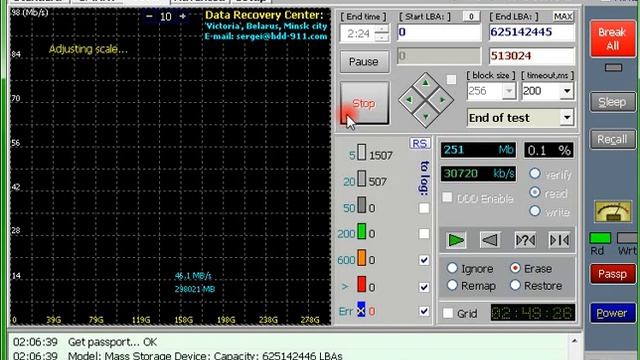640x360 pixels.
Task: Click the current LBA field 513024
Action: pyautogui.click(x=531, y=56)
